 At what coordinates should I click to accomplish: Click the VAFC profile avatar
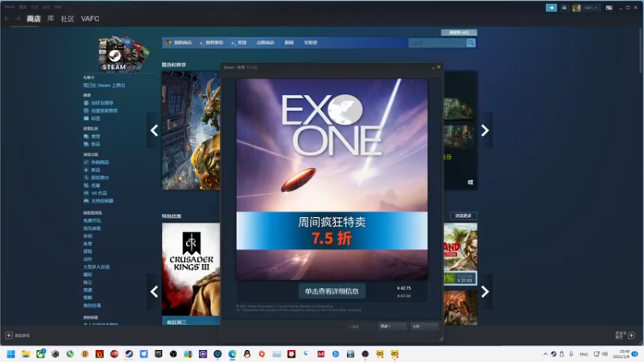(x=576, y=8)
